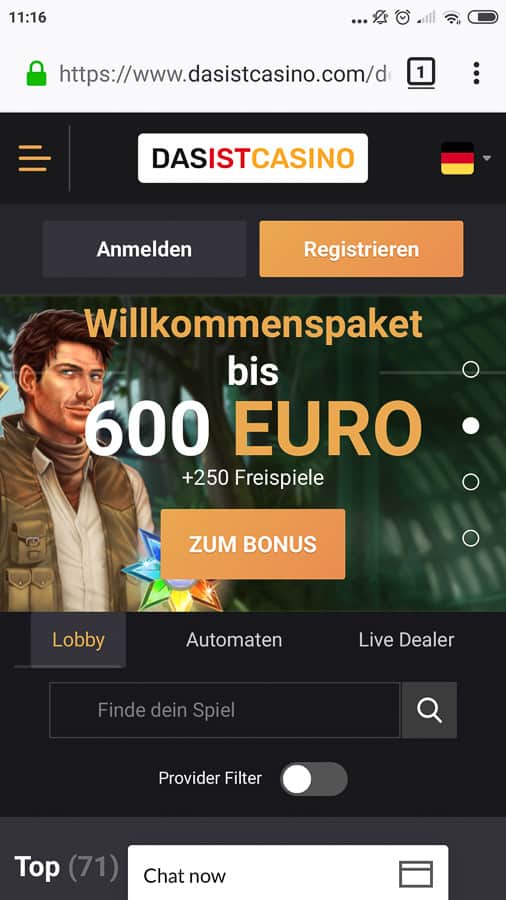This screenshot has height=900, width=506.
Task: Click the Anmelden button
Action: tap(144, 249)
